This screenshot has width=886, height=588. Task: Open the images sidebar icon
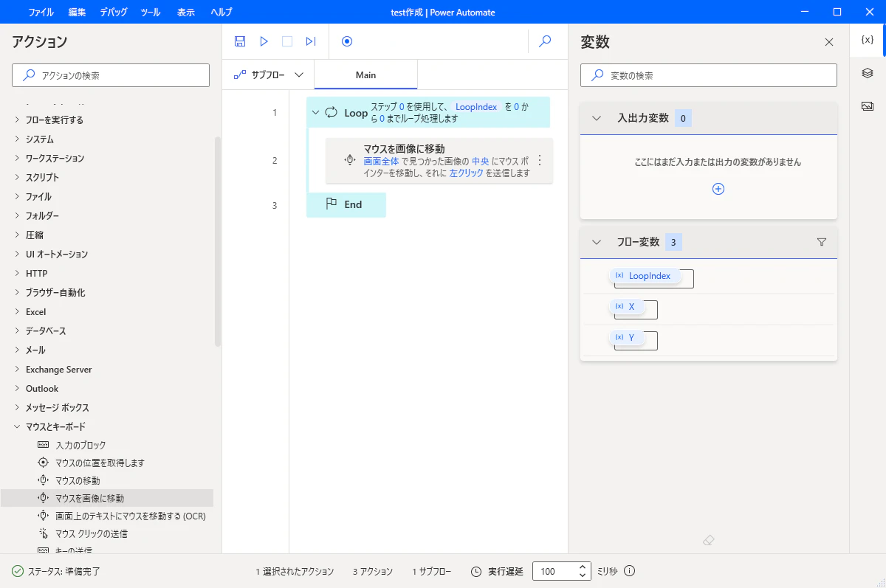[x=868, y=106]
